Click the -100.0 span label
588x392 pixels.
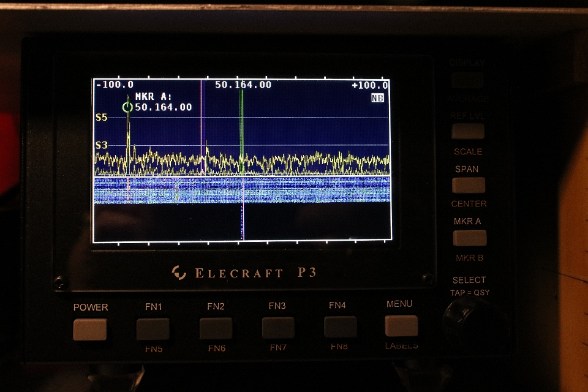pyautogui.click(x=115, y=85)
